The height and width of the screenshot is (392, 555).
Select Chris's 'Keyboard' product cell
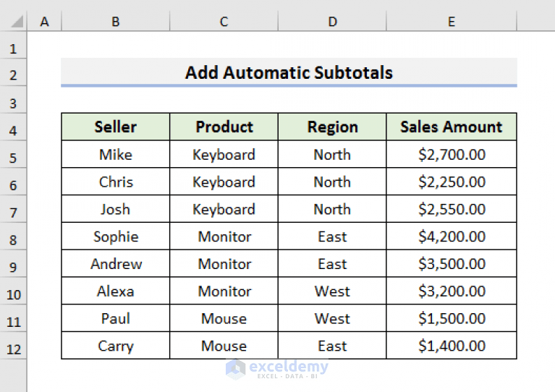[x=224, y=182]
